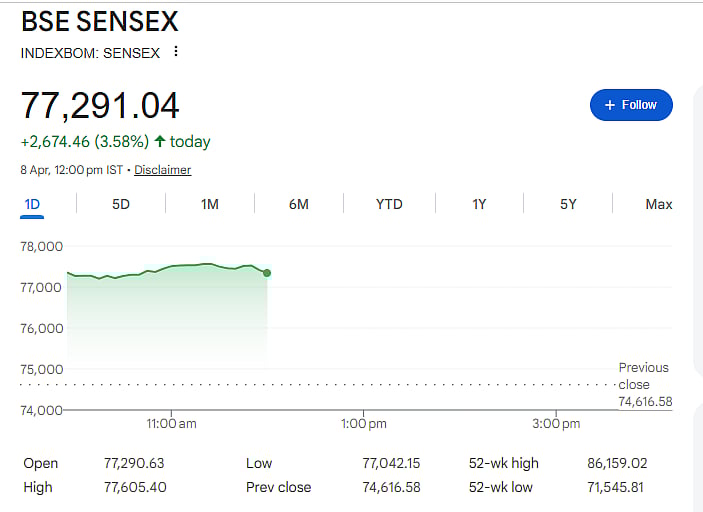
Task: Select the 1D time range tab
Action: pos(32,204)
